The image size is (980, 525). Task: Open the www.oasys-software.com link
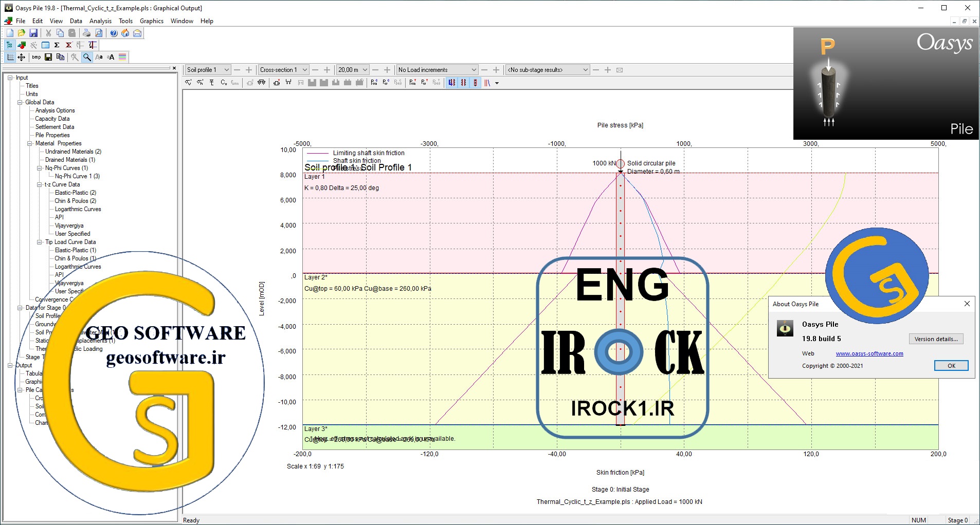point(869,353)
